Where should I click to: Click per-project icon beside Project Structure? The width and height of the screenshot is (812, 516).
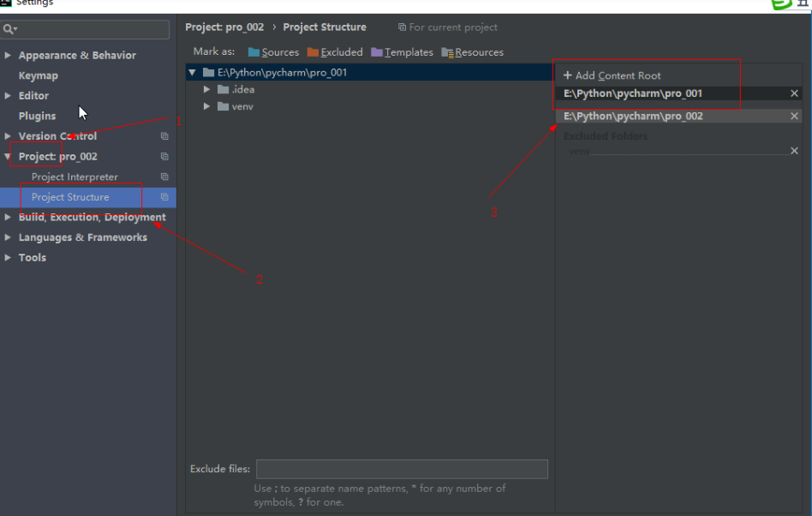[x=164, y=197]
